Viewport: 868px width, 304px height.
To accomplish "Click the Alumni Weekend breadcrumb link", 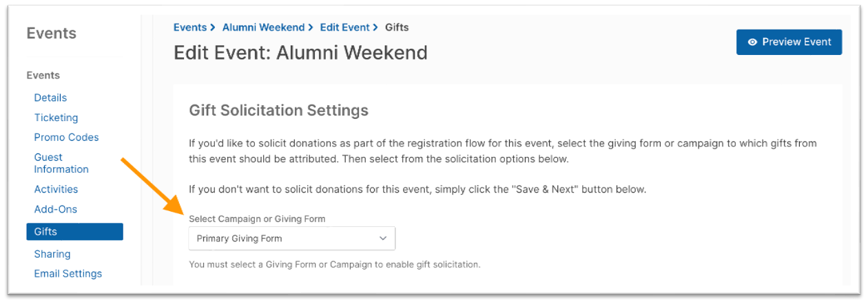I will pyautogui.click(x=263, y=28).
